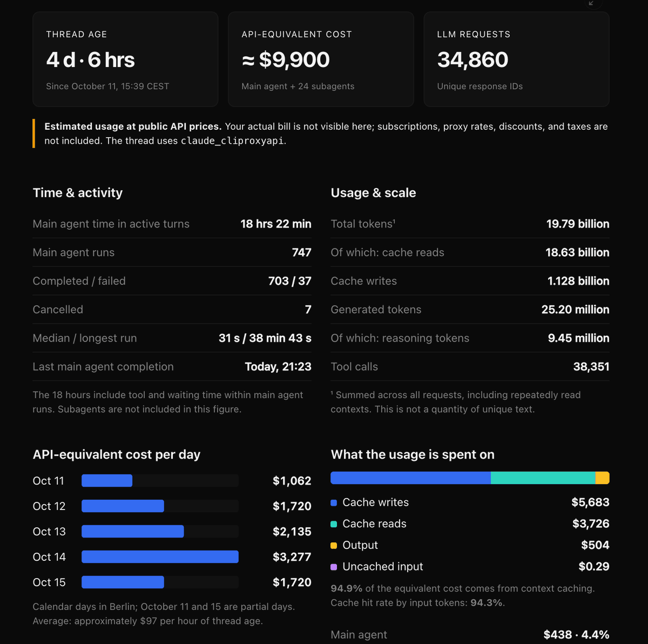The image size is (648, 644).
Task: Click 'Unique response IDs' caption
Action: click(x=480, y=86)
